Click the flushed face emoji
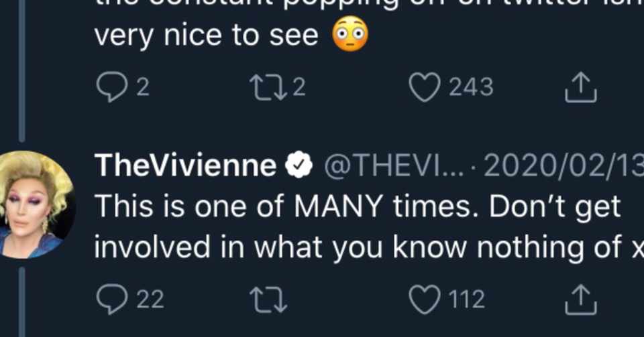Image resolution: width=644 pixels, height=337 pixels. [350, 35]
